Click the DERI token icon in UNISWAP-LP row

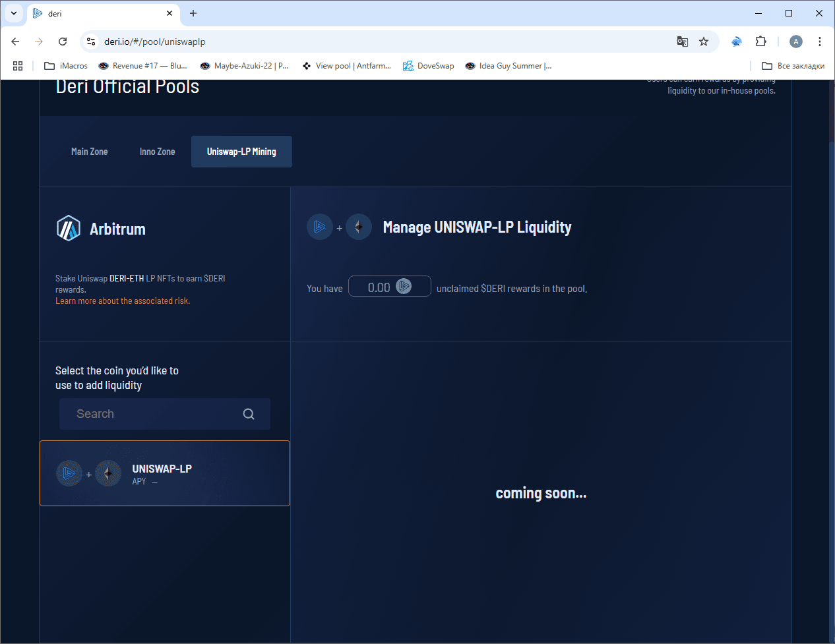[x=69, y=473]
